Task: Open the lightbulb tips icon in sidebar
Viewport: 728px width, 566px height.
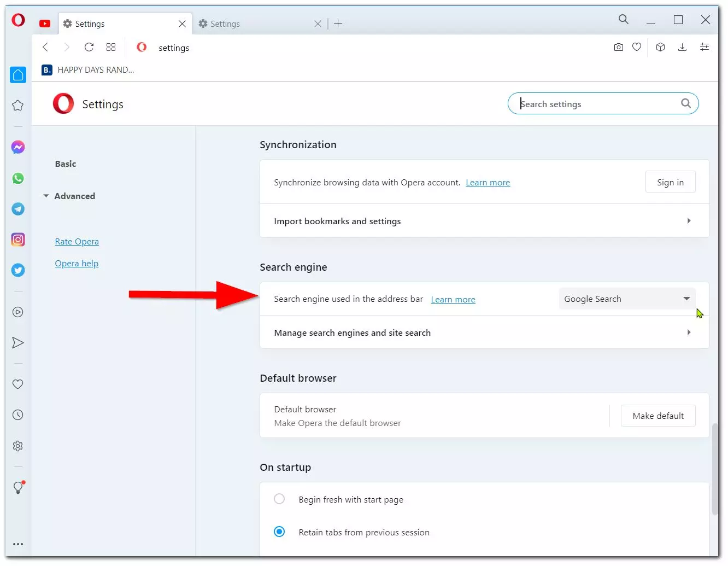Action: click(x=18, y=487)
